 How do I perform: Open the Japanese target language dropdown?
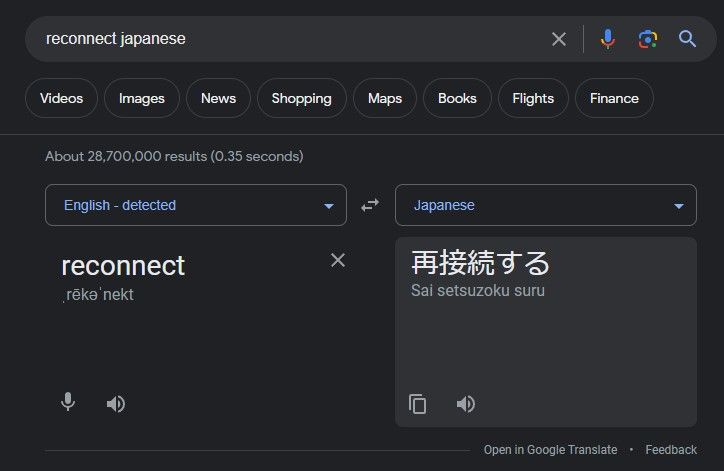(546, 205)
